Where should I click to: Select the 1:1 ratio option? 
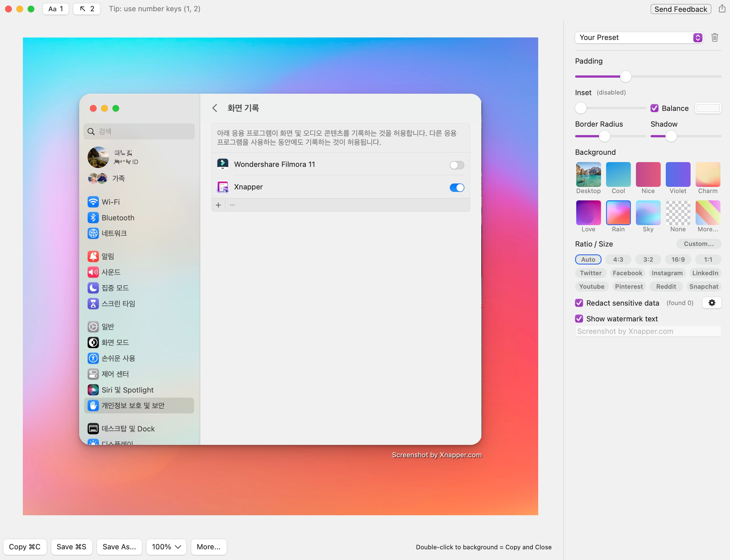(x=708, y=259)
